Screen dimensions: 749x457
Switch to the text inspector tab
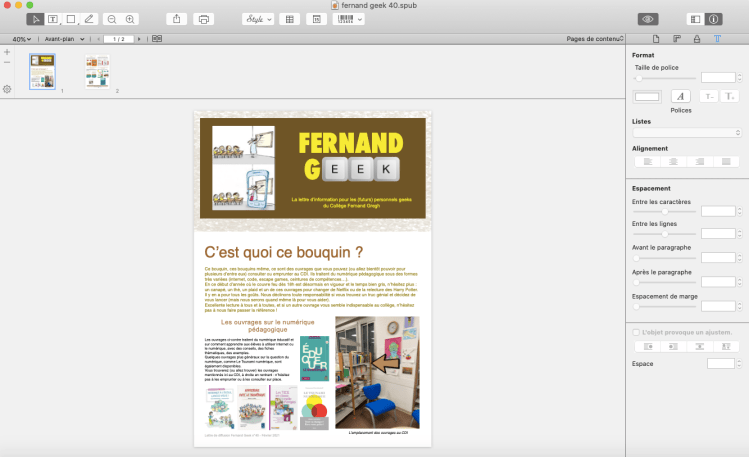point(717,39)
